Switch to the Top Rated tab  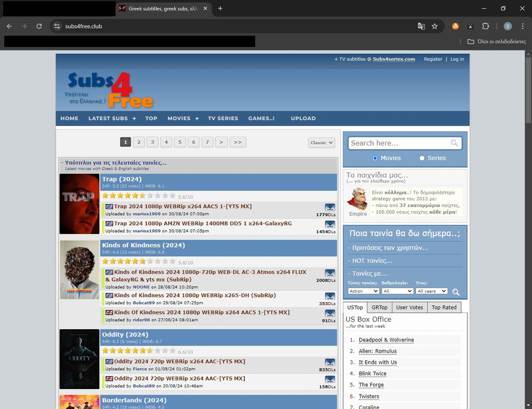pos(444,307)
